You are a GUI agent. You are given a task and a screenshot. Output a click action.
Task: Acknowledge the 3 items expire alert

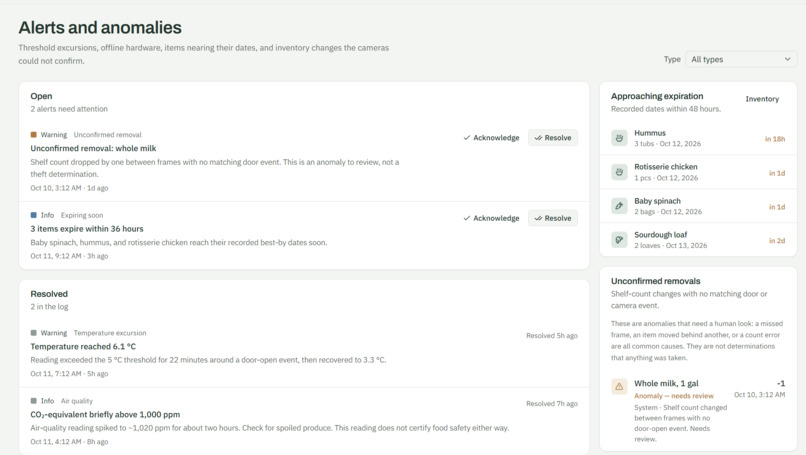[x=491, y=218]
